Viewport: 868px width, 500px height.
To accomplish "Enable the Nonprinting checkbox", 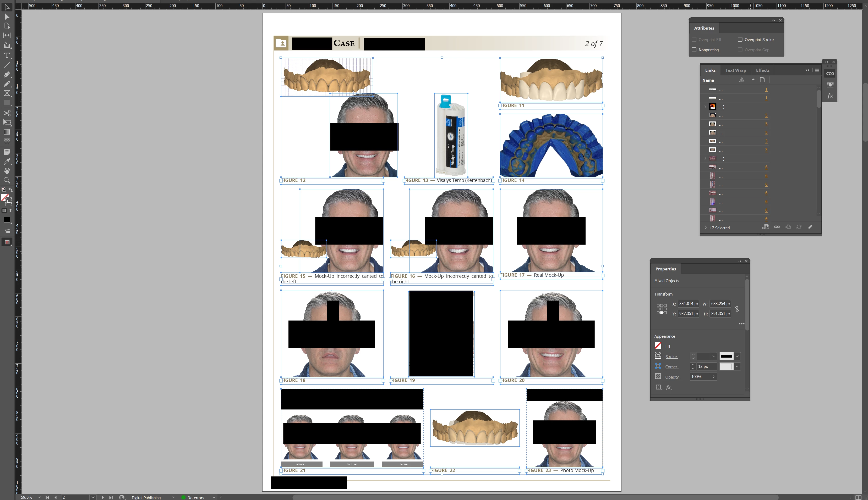I will pos(694,50).
